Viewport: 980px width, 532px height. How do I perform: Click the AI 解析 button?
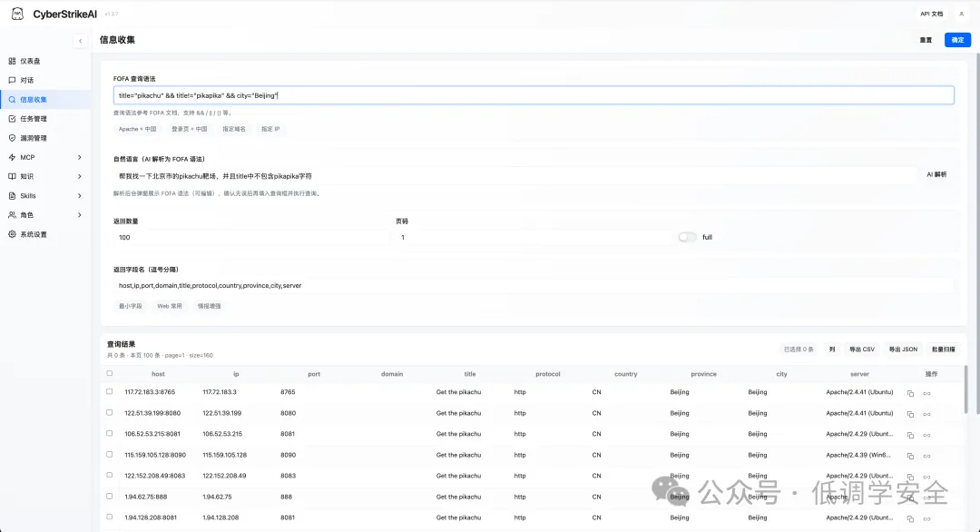(936, 175)
